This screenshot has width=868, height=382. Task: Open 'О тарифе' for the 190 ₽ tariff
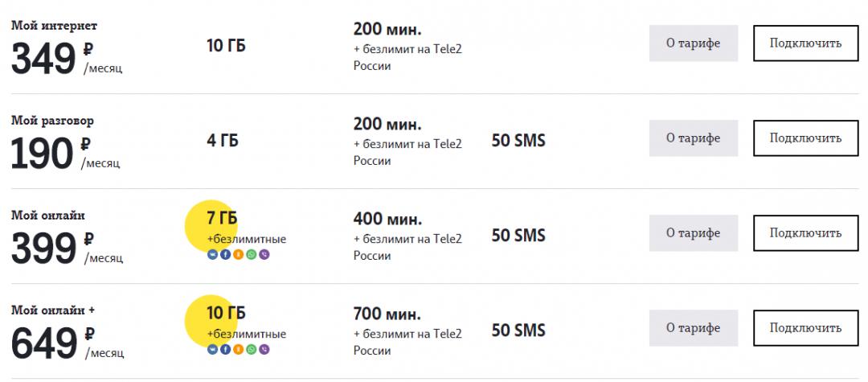point(693,138)
